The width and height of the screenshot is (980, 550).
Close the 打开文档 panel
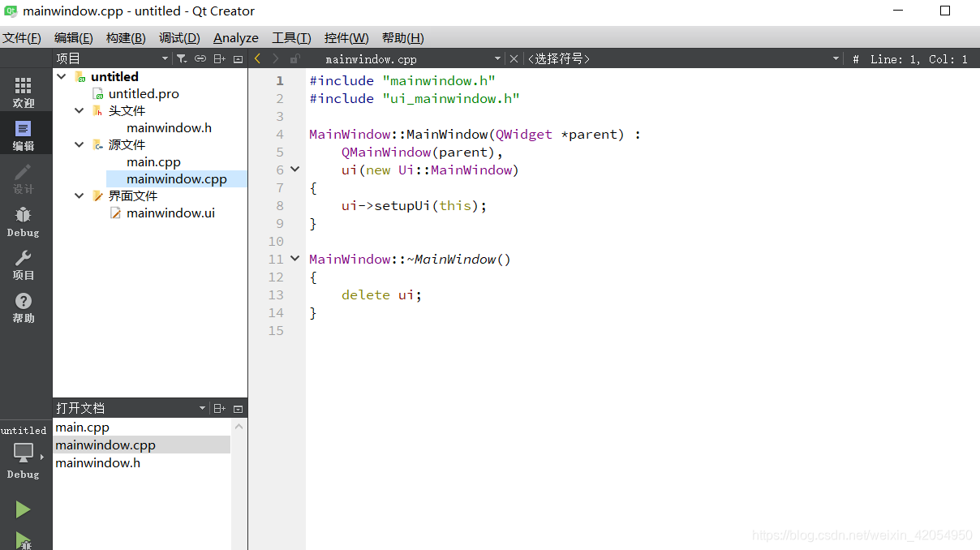click(238, 408)
